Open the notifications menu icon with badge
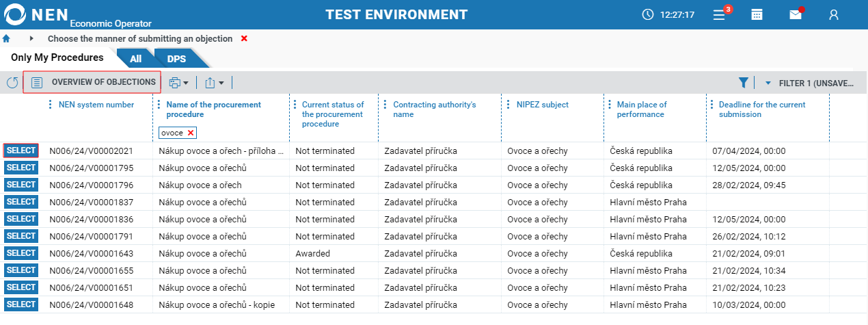Viewport: 868px width, 325px height. point(720,14)
